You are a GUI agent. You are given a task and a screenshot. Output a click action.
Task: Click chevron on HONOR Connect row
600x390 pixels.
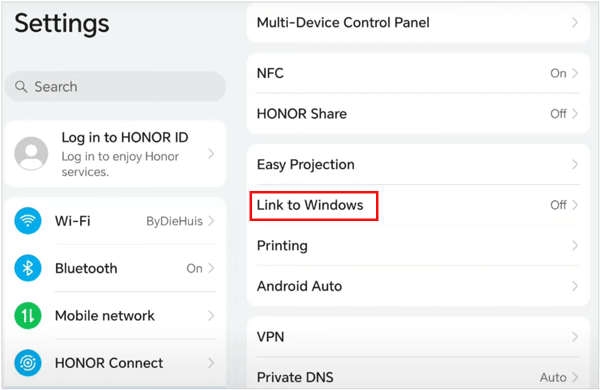[x=211, y=363]
